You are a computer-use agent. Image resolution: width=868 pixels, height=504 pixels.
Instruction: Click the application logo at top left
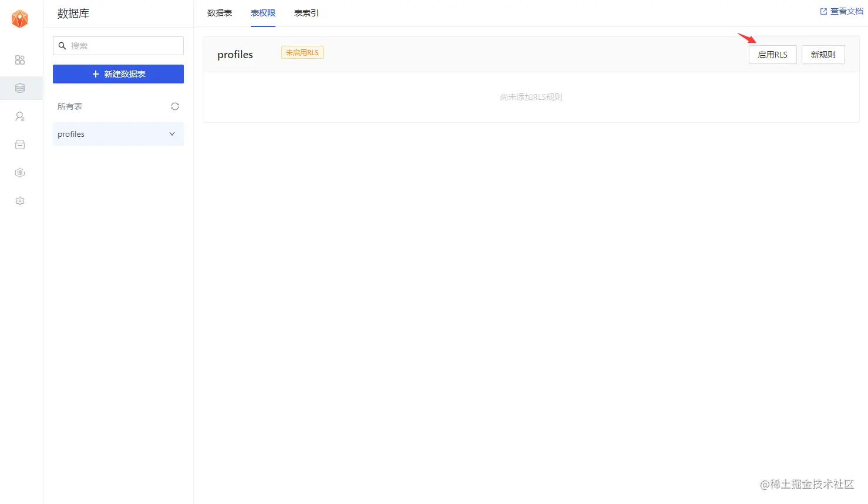tap(20, 18)
